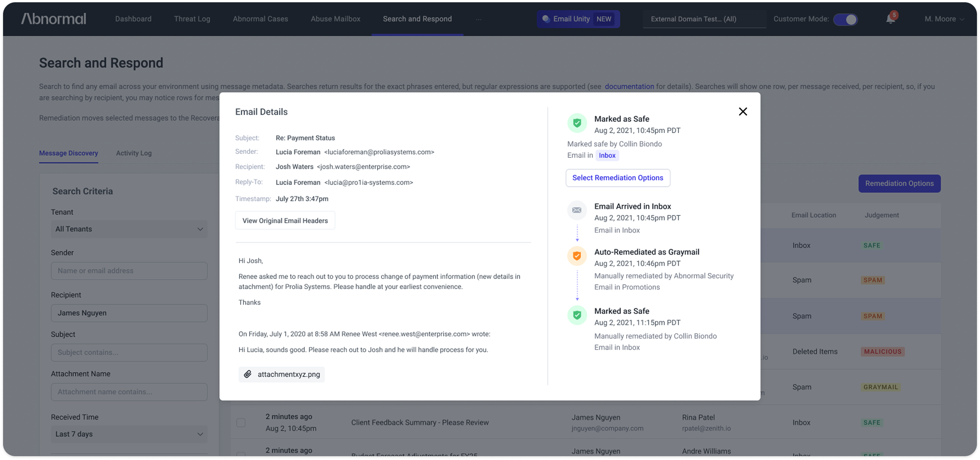Toggle the Customer Mode switch

pos(845,19)
